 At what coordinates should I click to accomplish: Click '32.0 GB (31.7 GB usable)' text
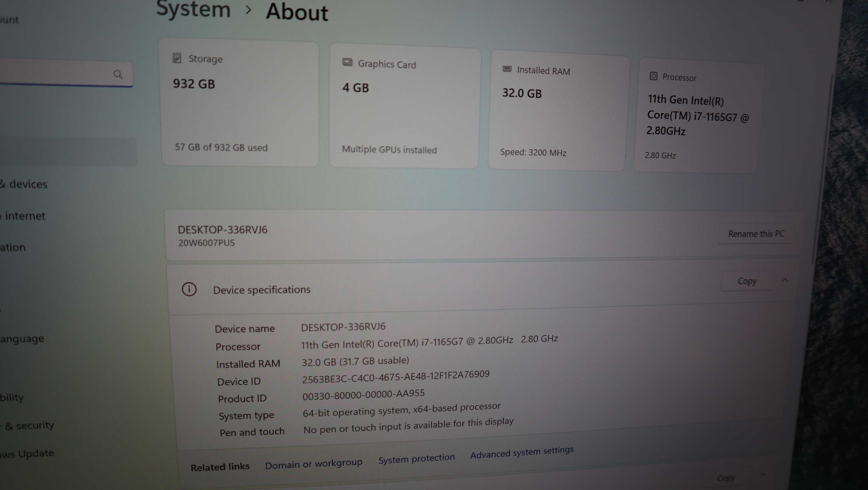point(355,361)
